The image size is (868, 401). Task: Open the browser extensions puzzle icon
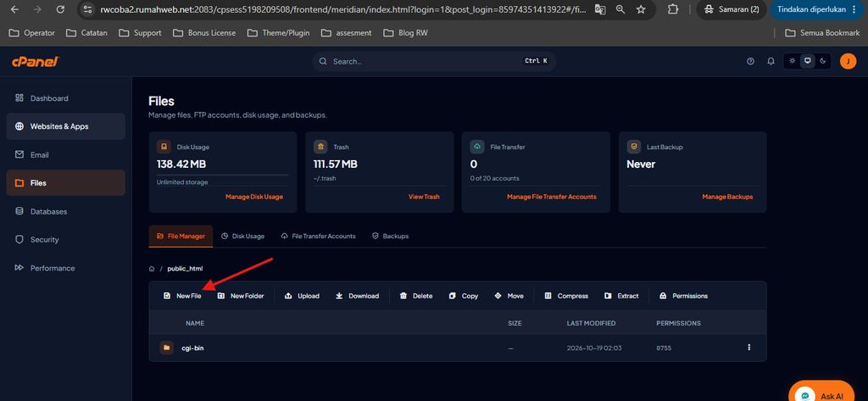tap(673, 9)
